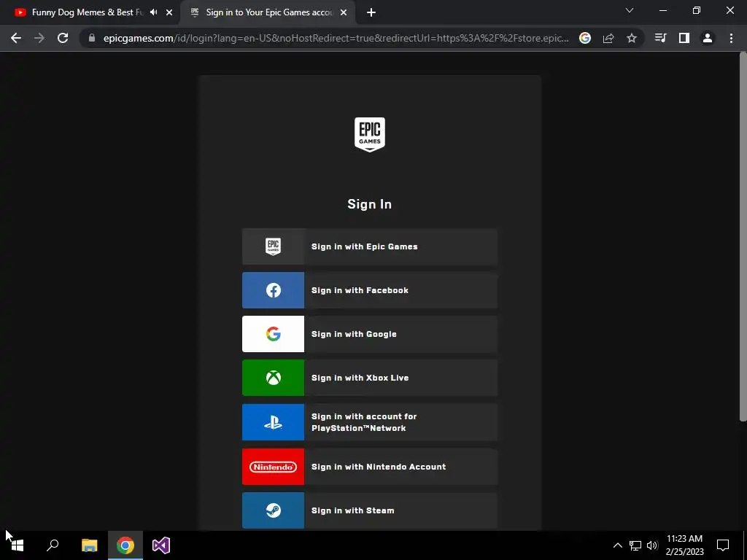Open Windows notification center

[x=723, y=545]
